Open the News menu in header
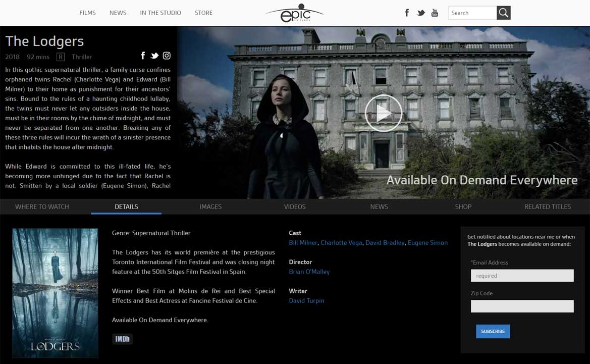 (118, 13)
